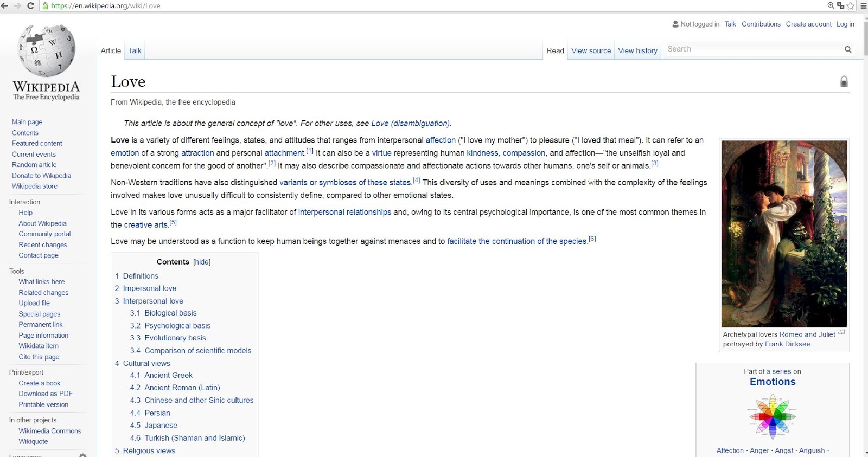Select the Read tab
This screenshot has height=457, width=868.
556,50
